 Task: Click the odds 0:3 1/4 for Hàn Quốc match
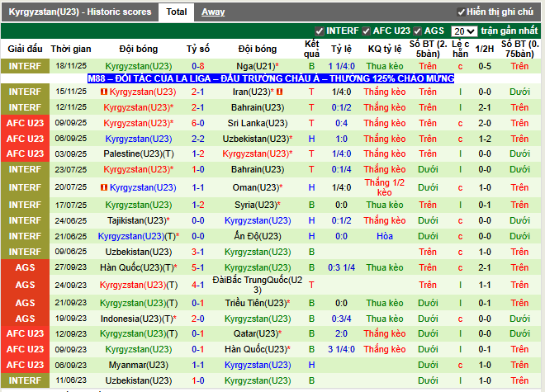[341, 267]
